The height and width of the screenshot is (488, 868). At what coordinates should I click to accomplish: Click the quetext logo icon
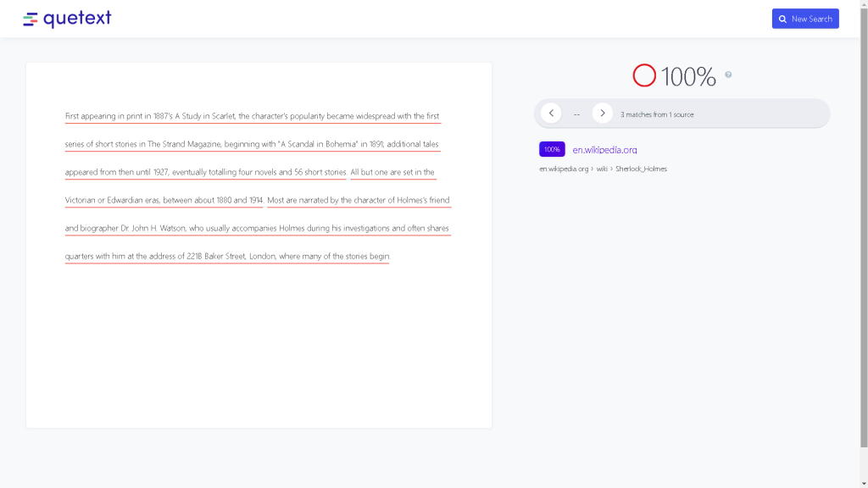point(31,19)
